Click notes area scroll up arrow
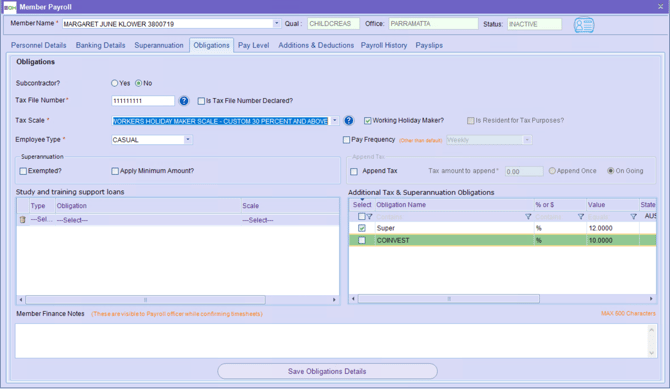The height and width of the screenshot is (389, 670). [652, 329]
